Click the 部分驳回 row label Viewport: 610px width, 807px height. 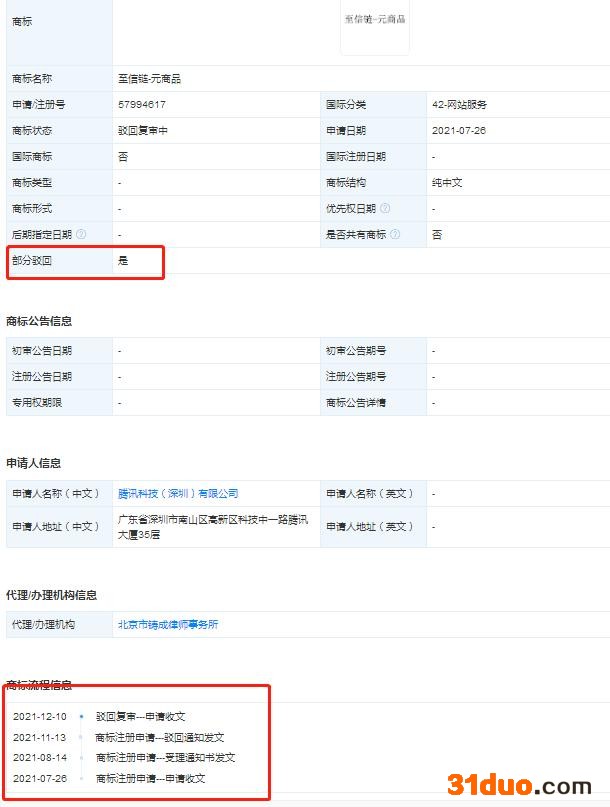tap(32, 260)
